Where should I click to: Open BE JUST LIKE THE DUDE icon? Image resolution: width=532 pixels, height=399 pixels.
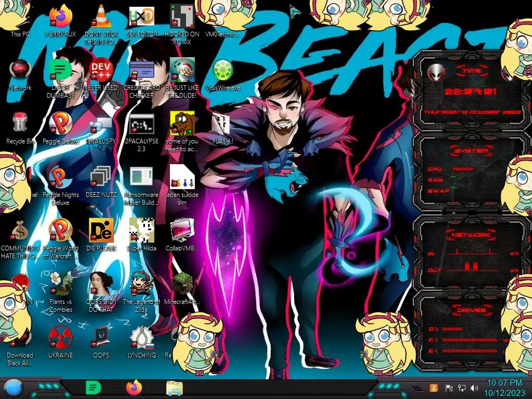(182, 70)
